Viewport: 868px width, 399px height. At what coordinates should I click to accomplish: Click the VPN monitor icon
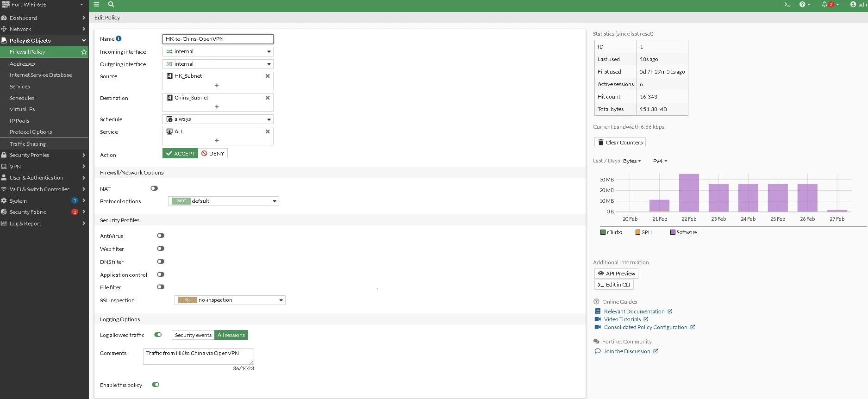(x=4, y=166)
